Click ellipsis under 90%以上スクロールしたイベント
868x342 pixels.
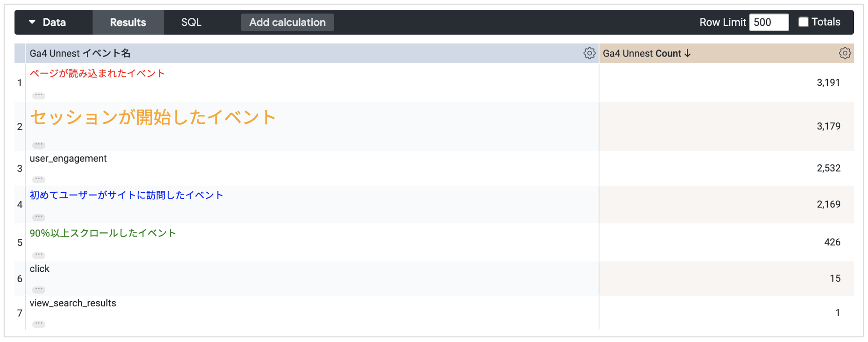[39, 255]
